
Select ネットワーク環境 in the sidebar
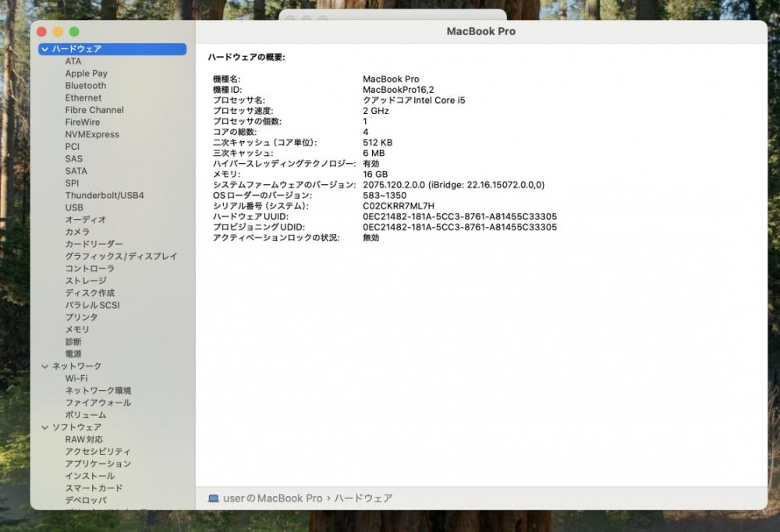[98, 391]
